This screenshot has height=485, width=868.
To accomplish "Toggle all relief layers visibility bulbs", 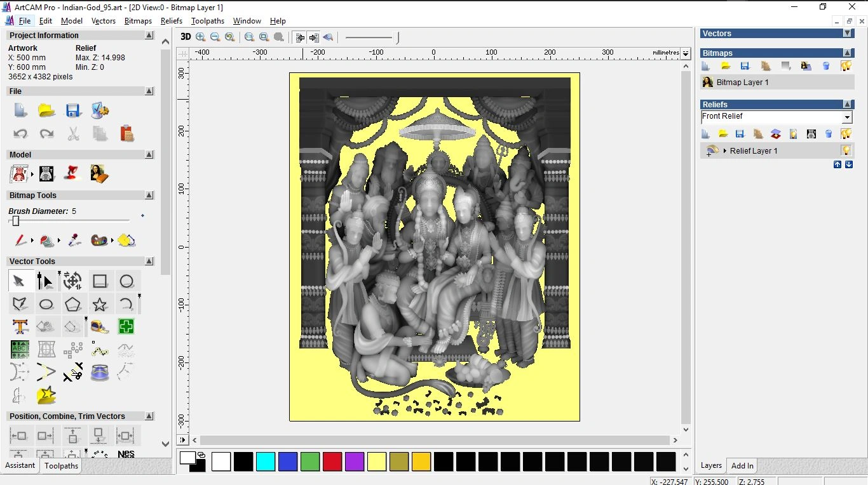I will [x=846, y=134].
